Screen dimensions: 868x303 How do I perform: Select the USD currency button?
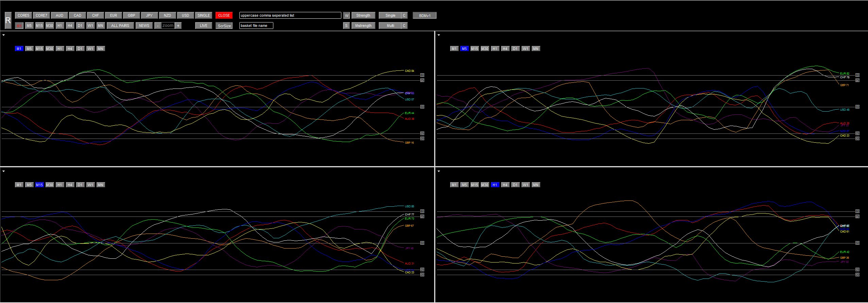click(x=186, y=15)
